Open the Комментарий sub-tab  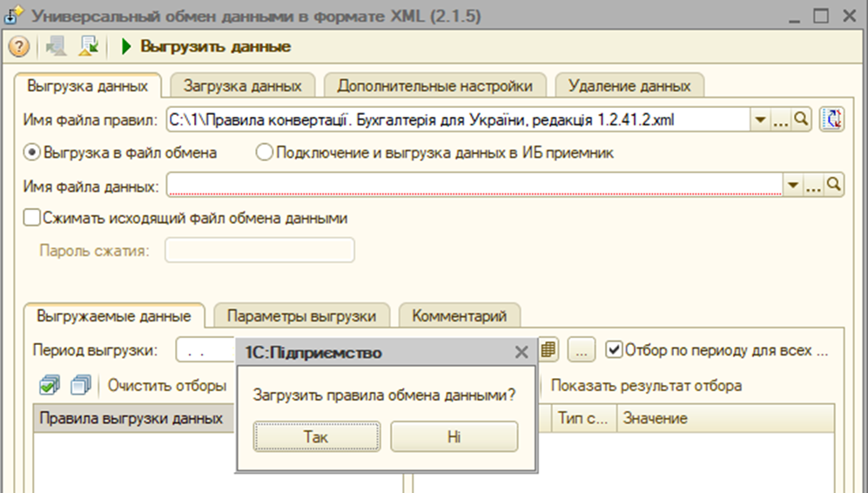(459, 316)
